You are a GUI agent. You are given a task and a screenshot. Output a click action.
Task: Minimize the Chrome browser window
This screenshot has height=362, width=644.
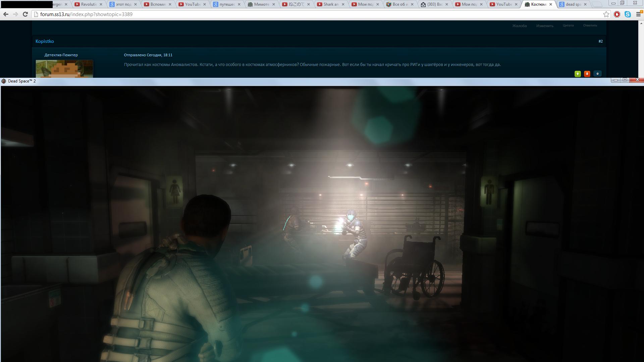coord(613,3)
